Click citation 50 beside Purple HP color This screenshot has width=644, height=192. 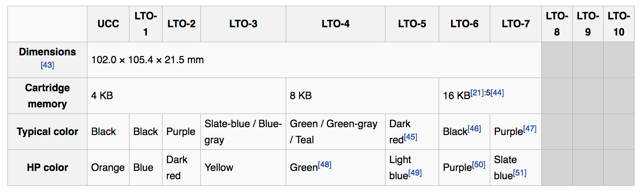(x=479, y=165)
